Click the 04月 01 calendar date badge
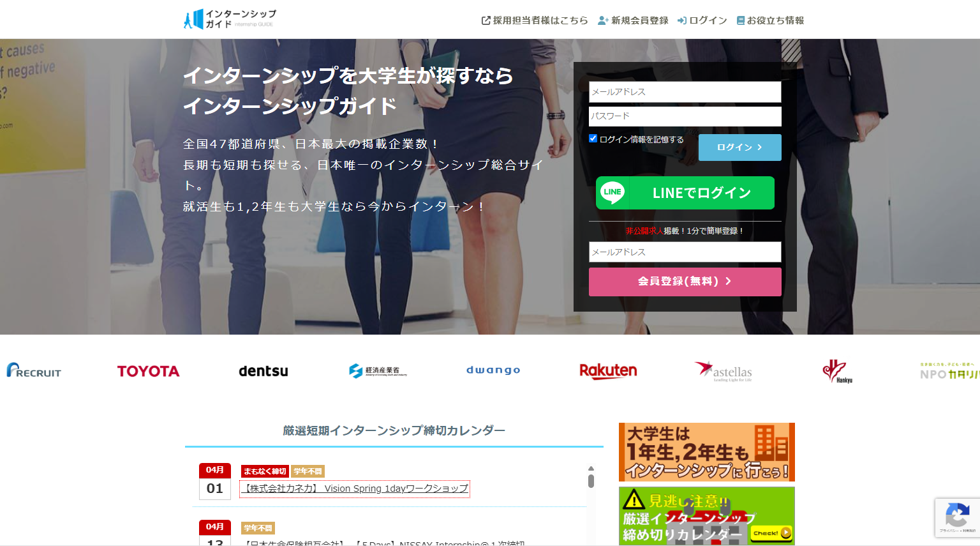980x546 pixels. coord(215,482)
